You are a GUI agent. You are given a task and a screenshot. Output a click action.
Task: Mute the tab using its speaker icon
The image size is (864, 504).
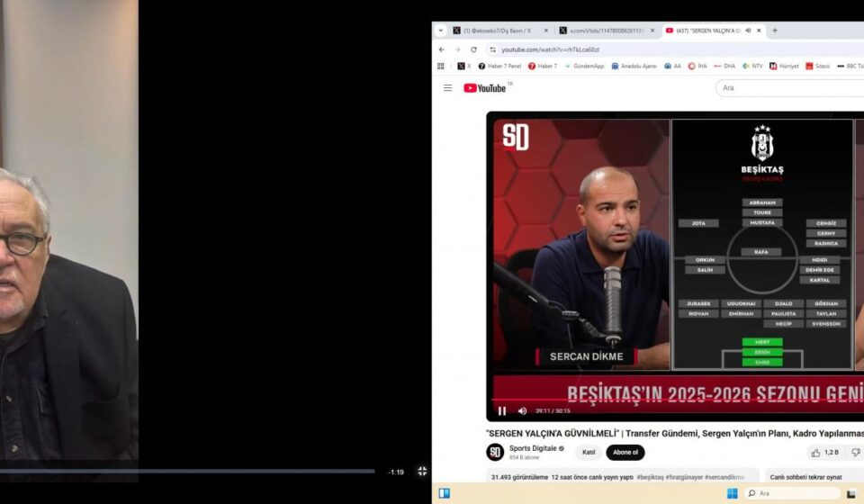point(748,31)
